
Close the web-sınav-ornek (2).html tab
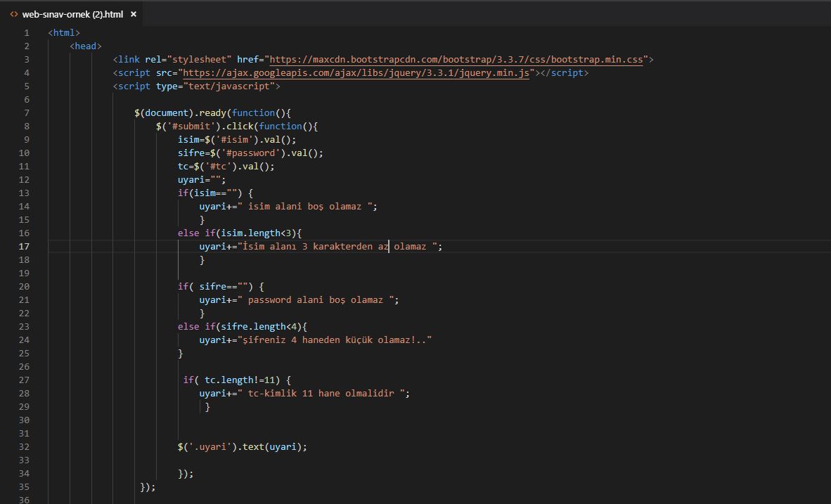coord(133,13)
